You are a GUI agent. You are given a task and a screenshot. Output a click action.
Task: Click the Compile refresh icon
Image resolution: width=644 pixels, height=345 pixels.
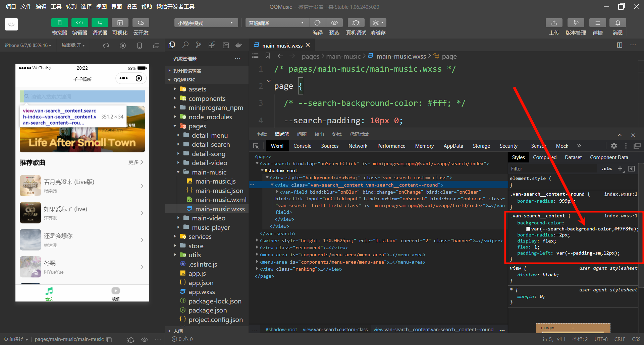click(x=317, y=23)
